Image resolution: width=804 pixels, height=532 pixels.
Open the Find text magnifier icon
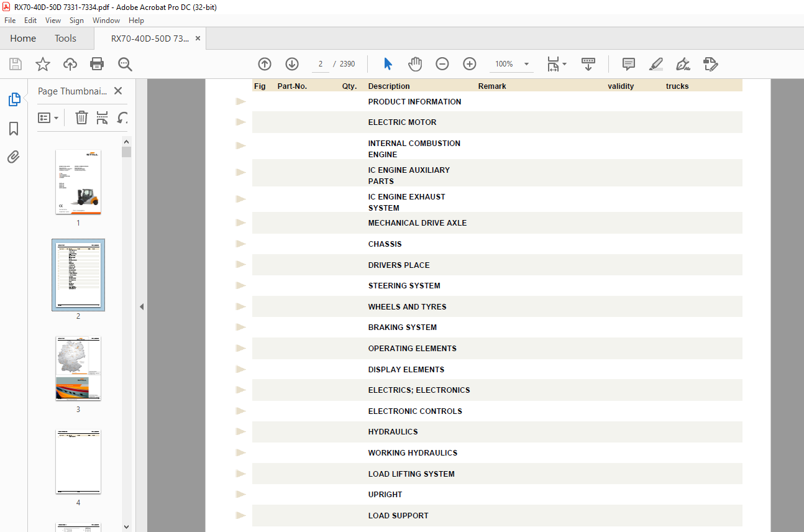125,64
